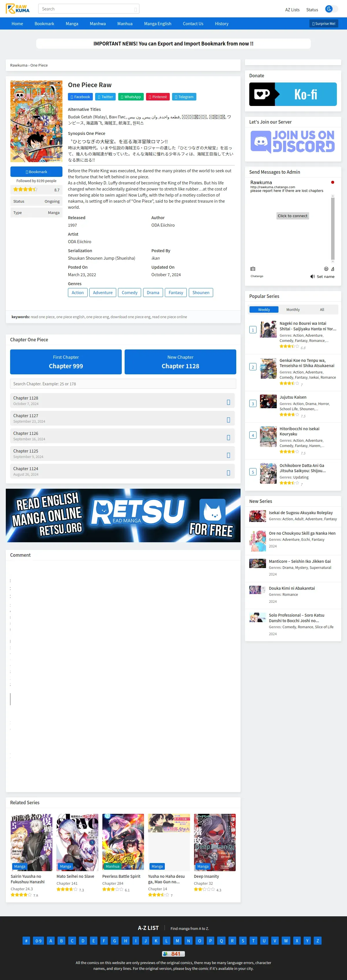Click the Ko-fi donate banner
The width and height of the screenshot is (347, 980).
(293, 94)
